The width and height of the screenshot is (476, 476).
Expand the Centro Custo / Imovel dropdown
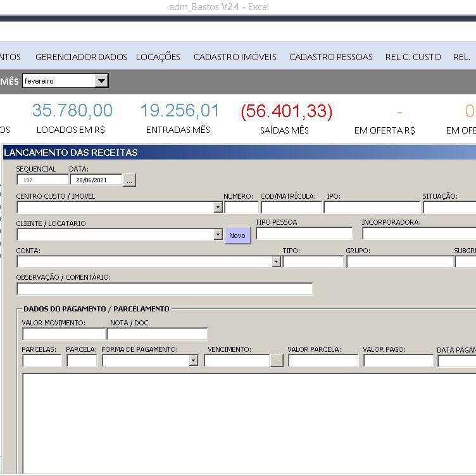coord(218,208)
